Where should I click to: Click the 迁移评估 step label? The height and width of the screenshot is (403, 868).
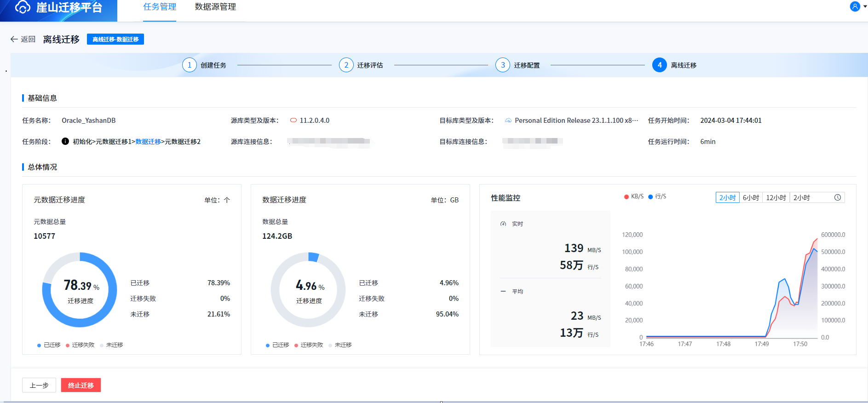click(x=370, y=65)
